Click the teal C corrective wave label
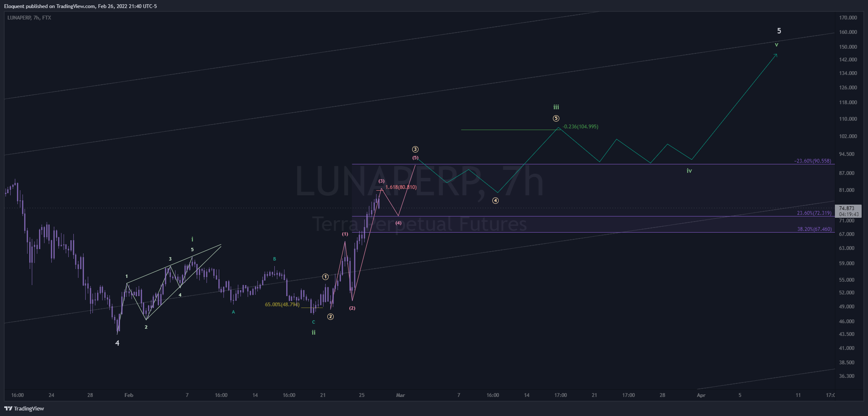 click(313, 322)
